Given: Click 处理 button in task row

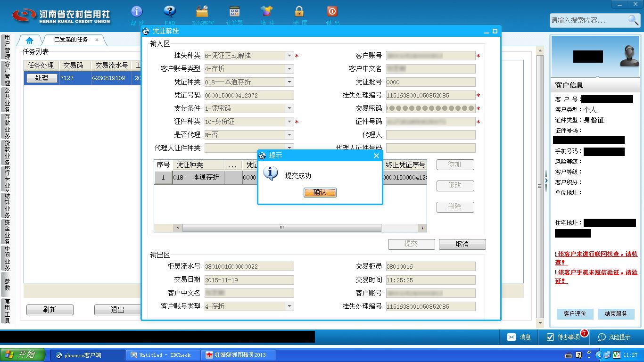Looking at the screenshot, I should click(41, 78).
